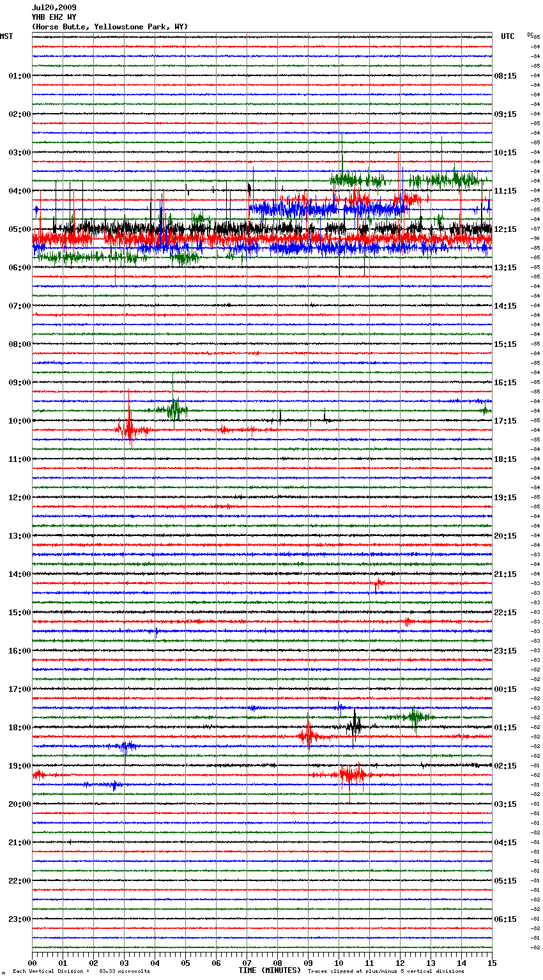
Task: Click the UTC time label "03:15"
Action: tap(505, 804)
